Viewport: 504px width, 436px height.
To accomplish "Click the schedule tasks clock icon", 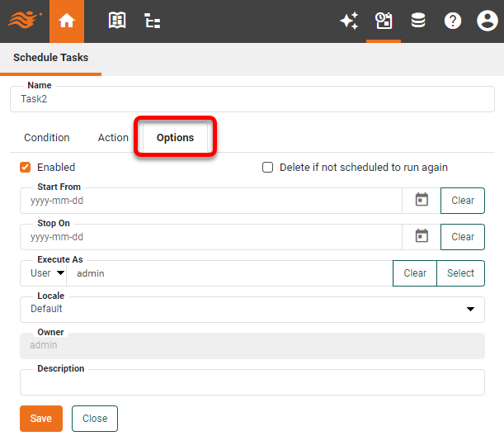I will [384, 21].
